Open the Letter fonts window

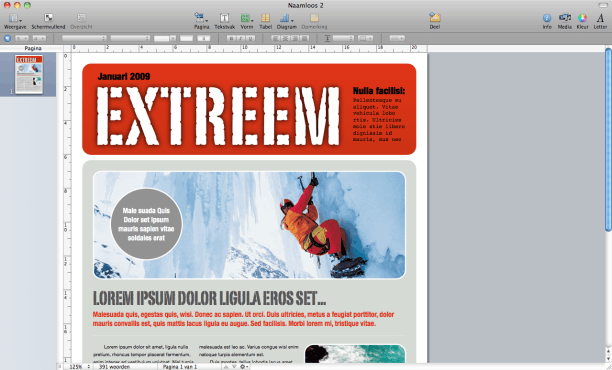coord(600,18)
